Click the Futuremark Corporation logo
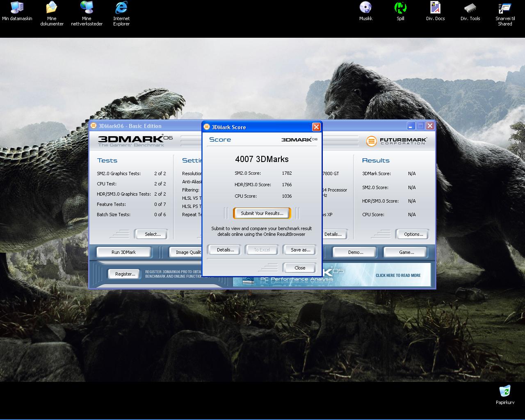Screen dimensions: 525x420 [x=397, y=141]
